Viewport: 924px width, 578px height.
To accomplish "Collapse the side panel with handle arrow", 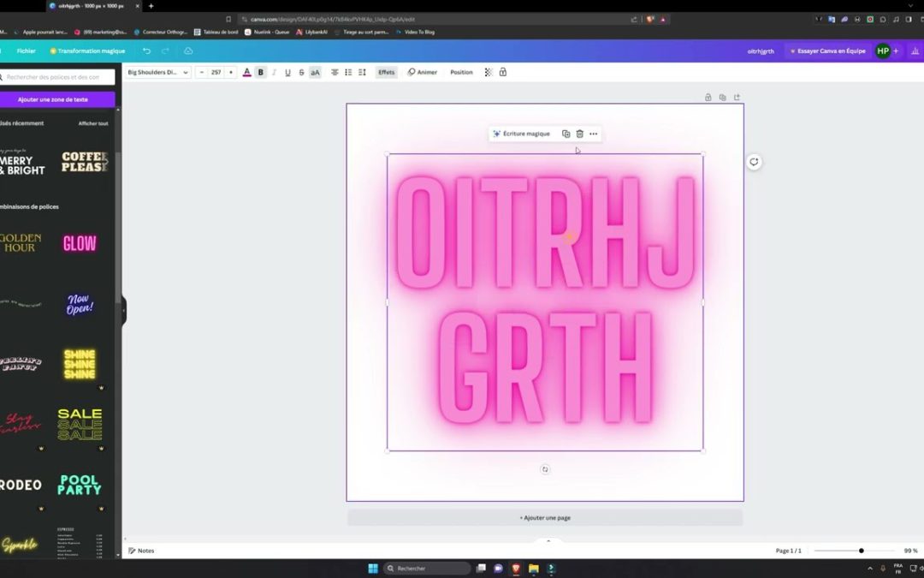I will click(124, 311).
